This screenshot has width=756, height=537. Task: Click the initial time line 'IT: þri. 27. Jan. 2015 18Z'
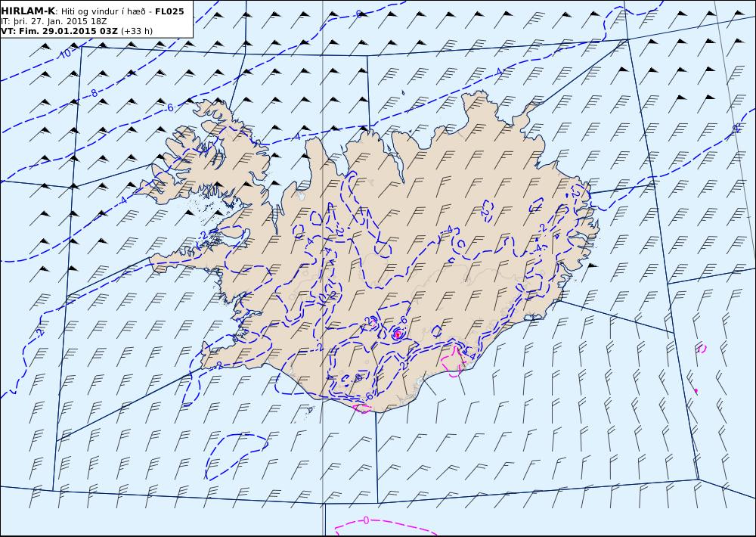[x=54, y=21]
